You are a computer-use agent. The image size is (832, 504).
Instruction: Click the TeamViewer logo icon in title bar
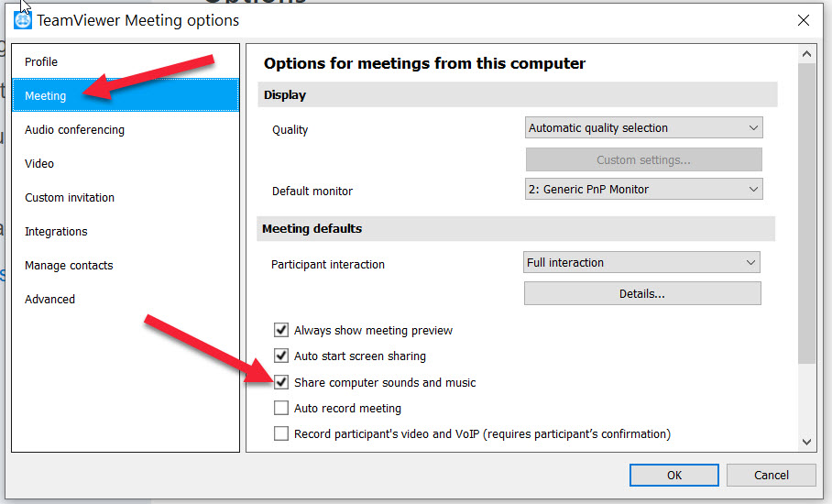[x=22, y=20]
